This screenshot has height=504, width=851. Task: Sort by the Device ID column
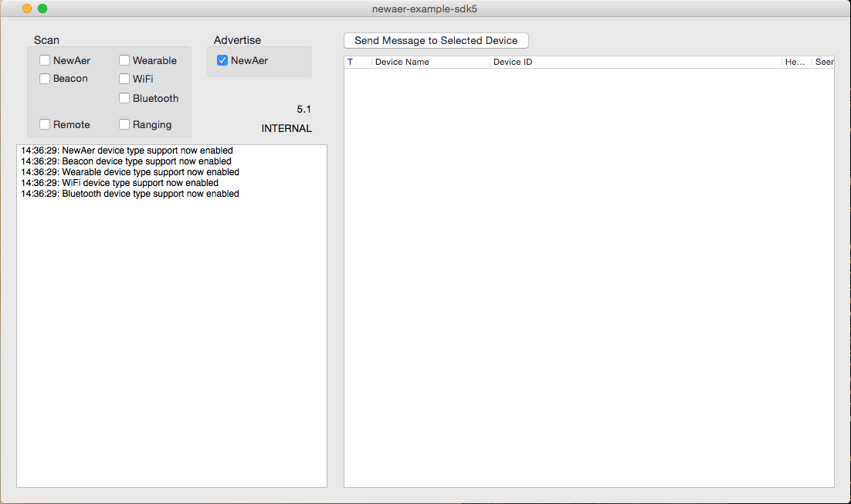[x=636, y=62]
